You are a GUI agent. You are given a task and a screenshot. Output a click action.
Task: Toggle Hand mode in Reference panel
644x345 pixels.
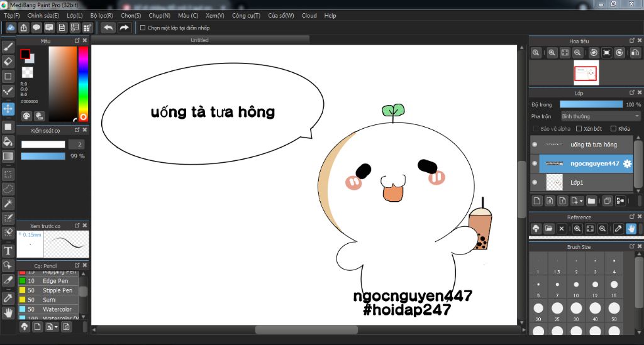coord(631,229)
